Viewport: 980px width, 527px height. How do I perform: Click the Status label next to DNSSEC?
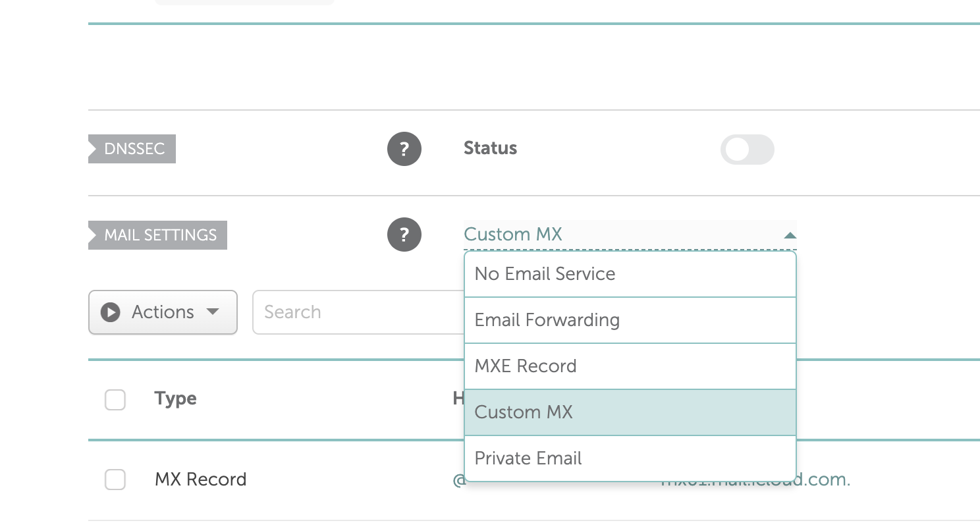click(490, 148)
